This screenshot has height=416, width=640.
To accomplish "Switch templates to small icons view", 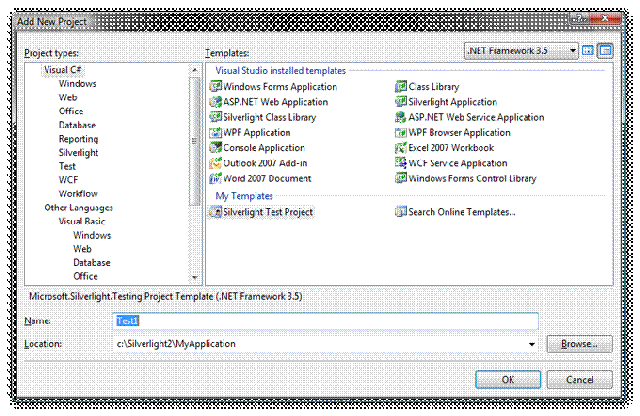I will 605,51.
